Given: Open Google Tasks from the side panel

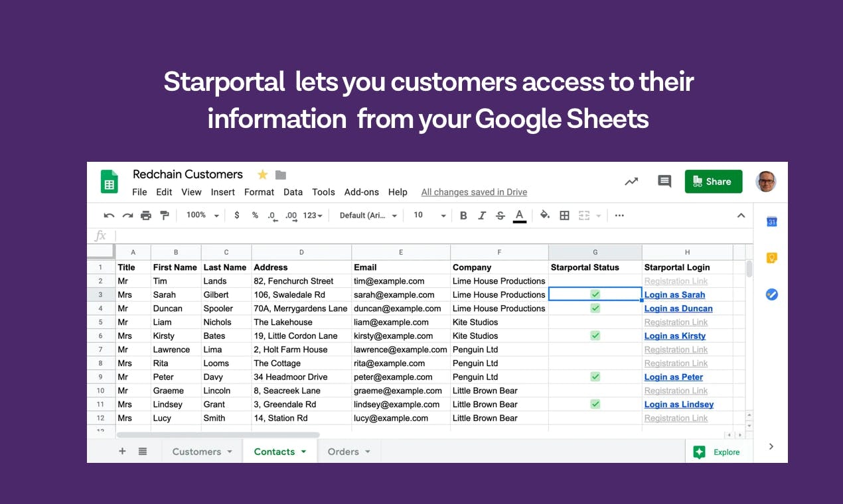Looking at the screenshot, I should (771, 294).
